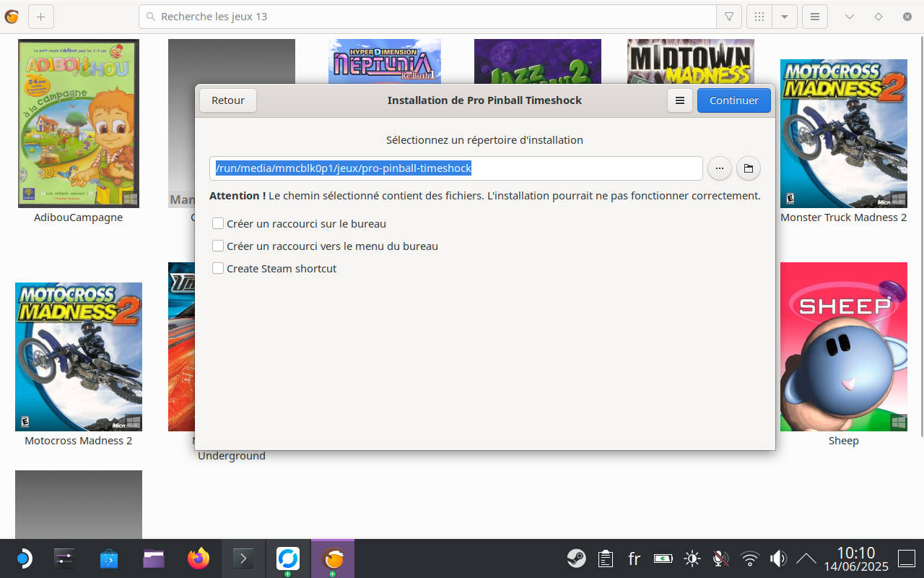This screenshot has width=924, height=578.
Task: Open Steam from the system tray
Action: pyautogui.click(x=576, y=558)
